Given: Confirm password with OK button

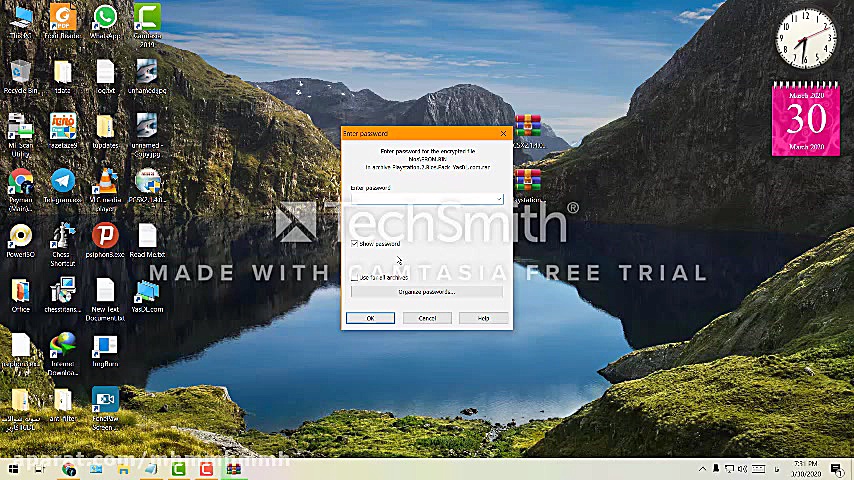Looking at the screenshot, I should [370, 318].
